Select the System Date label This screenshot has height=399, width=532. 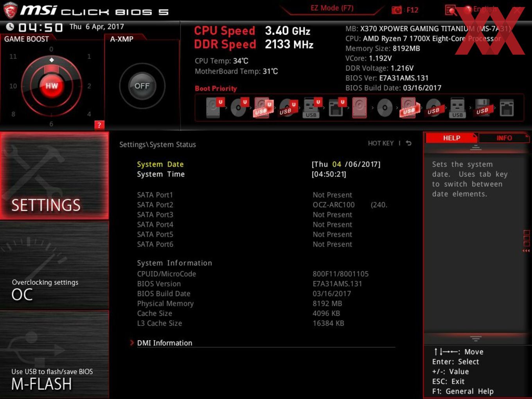point(160,164)
